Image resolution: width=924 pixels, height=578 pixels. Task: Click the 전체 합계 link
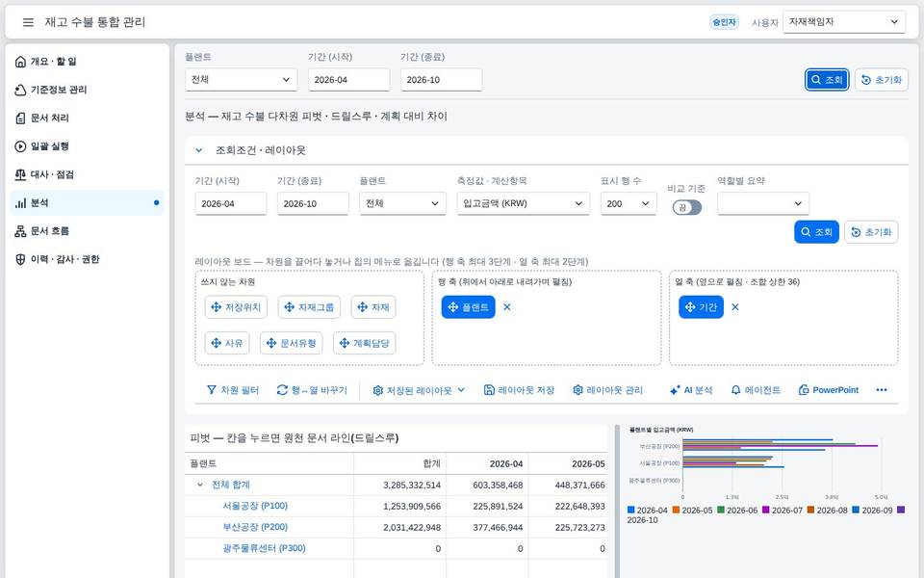click(x=231, y=485)
